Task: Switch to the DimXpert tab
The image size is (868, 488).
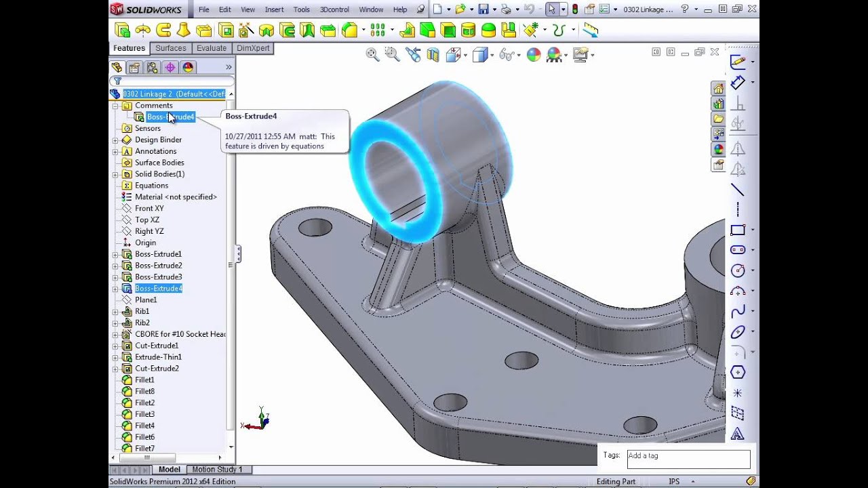Action: [x=253, y=48]
